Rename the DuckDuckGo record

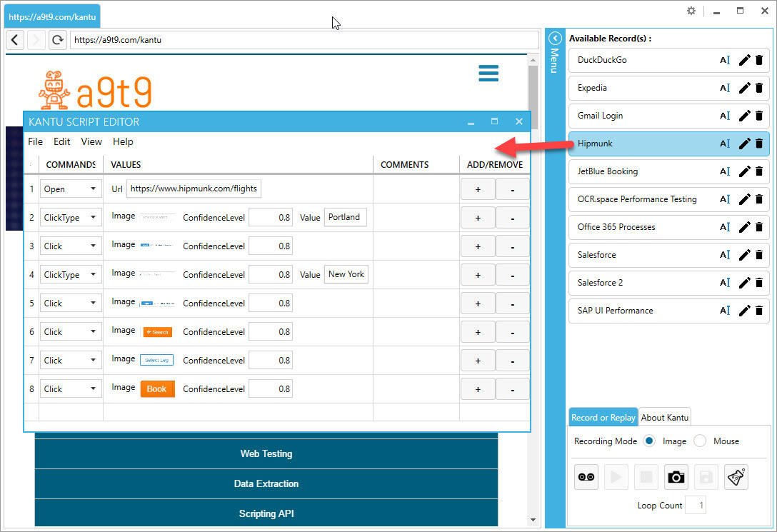(725, 60)
